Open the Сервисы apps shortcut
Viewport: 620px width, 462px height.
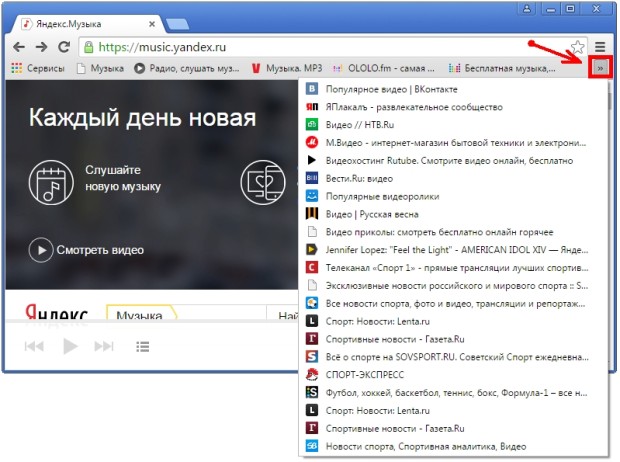(x=38, y=68)
